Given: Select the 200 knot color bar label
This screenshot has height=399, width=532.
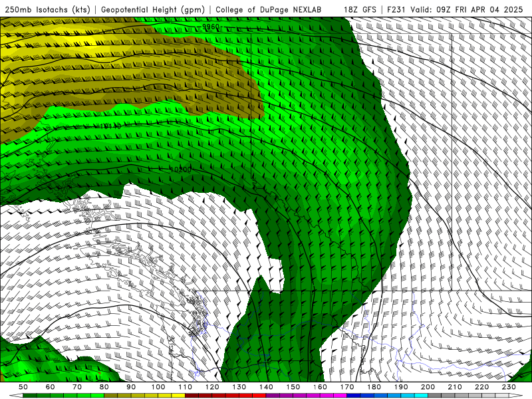Looking at the screenshot, I should [x=428, y=387].
